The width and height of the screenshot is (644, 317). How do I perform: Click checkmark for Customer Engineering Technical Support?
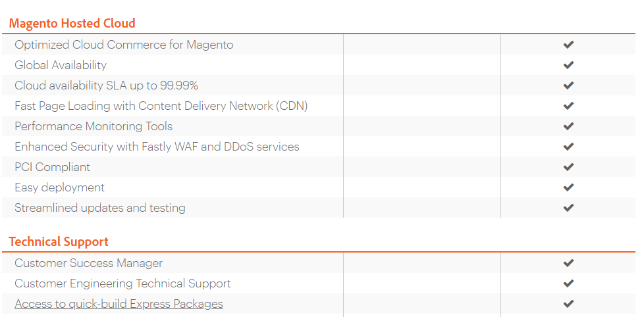point(568,283)
